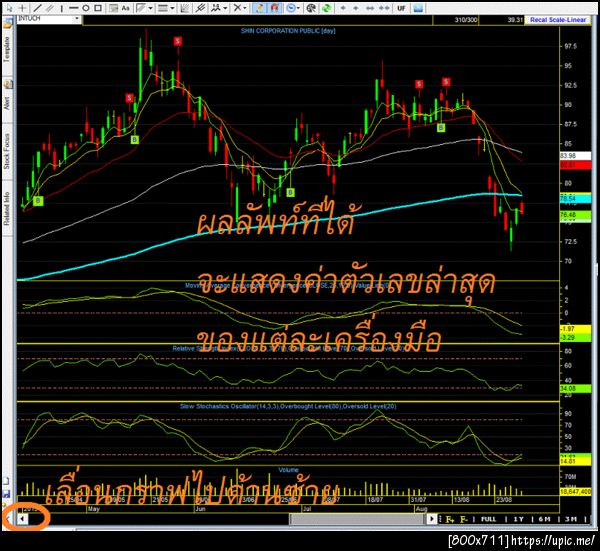The width and height of the screenshot is (600, 551).
Task: Click the blue chart picture icon
Action: (418, 8)
